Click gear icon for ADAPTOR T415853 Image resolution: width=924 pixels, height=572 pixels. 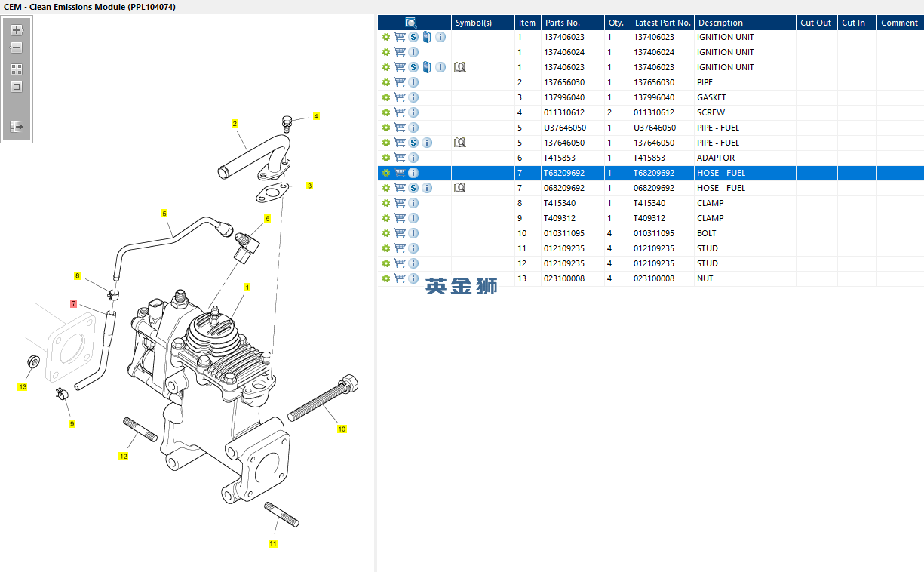point(386,158)
